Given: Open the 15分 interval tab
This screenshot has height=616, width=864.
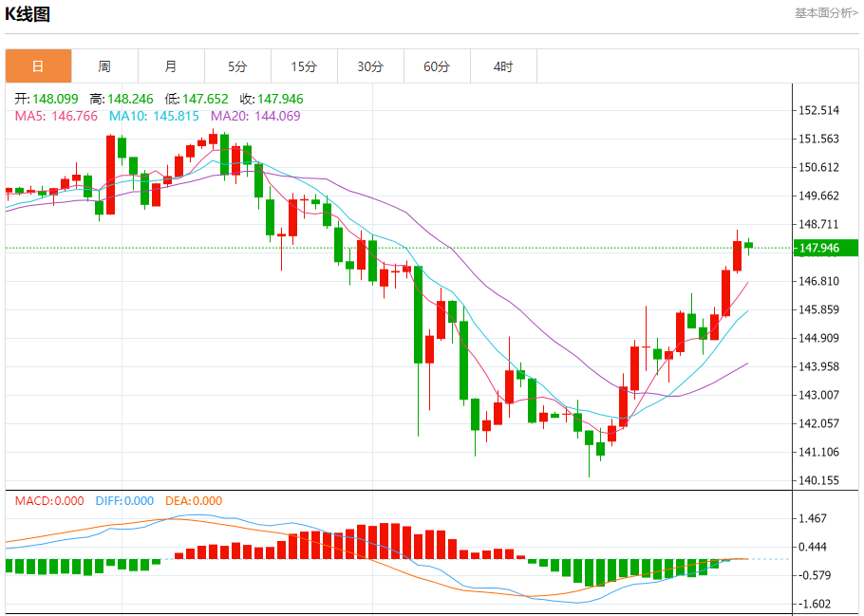Looking at the screenshot, I should 304,66.
